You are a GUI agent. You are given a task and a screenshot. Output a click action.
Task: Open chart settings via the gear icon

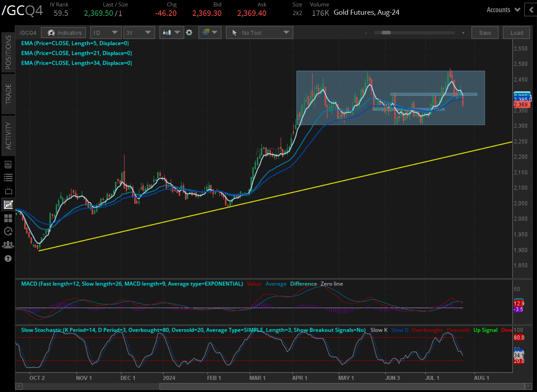click(189, 32)
